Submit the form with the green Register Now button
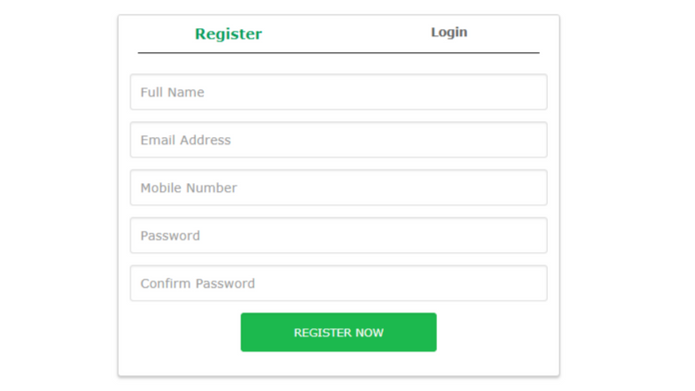 click(x=339, y=332)
